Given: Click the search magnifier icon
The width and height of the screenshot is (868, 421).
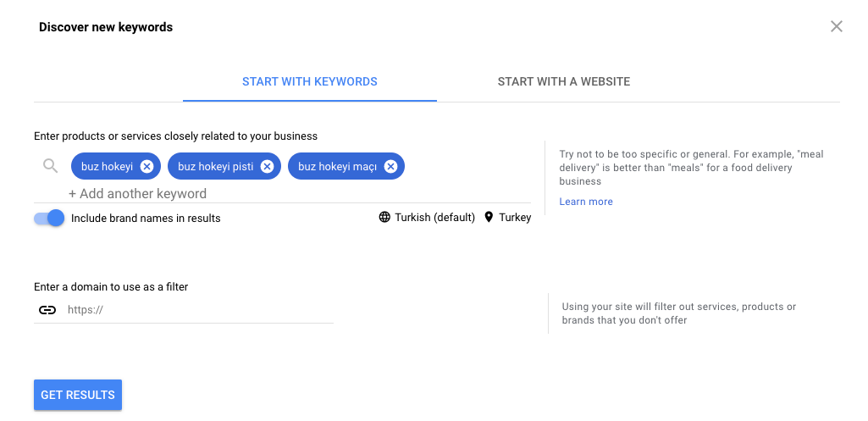Looking at the screenshot, I should point(50,166).
